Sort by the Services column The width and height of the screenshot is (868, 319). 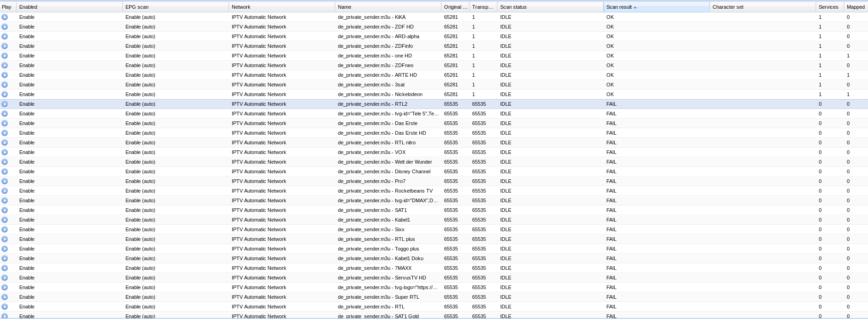[830, 7]
